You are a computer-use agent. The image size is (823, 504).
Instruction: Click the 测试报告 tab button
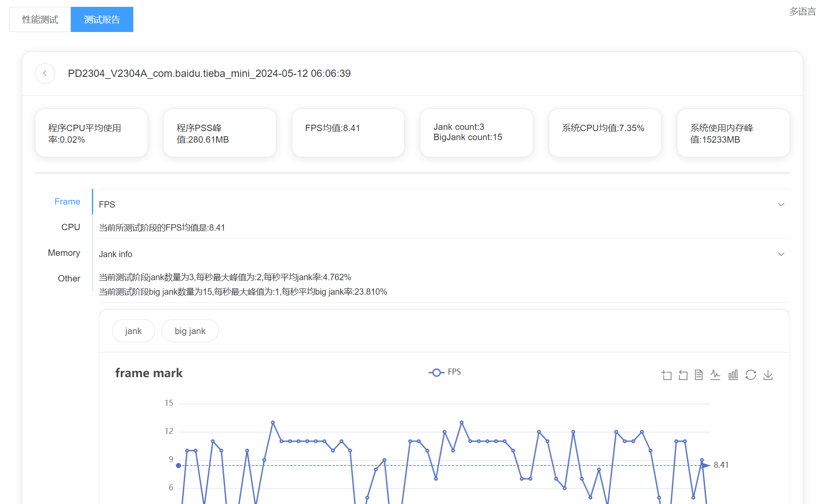pyautogui.click(x=102, y=20)
